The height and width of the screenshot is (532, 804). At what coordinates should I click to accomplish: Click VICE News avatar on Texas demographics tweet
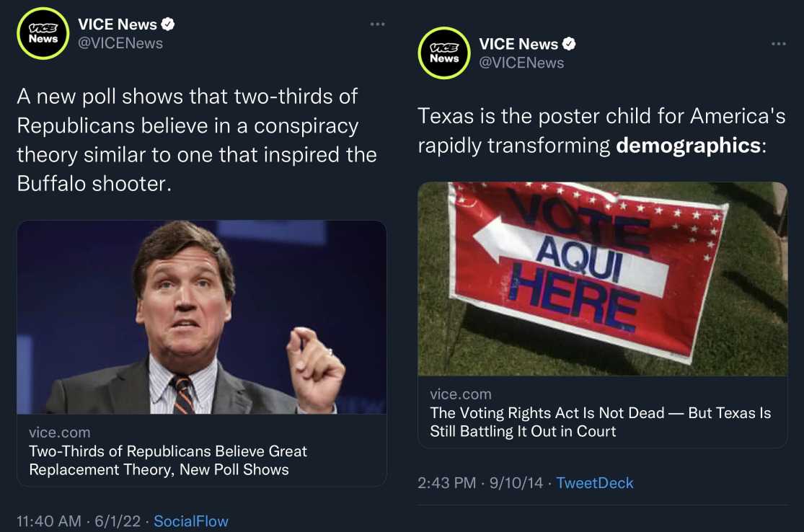444,53
